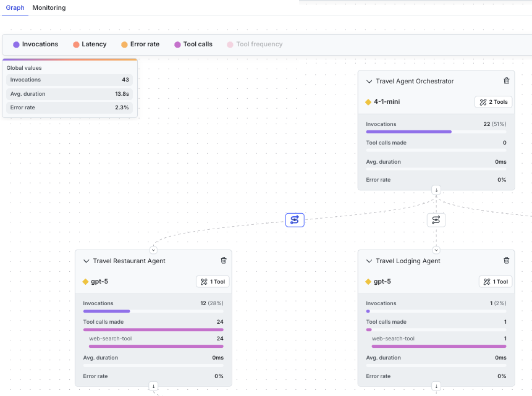The image size is (532, 396).
Task: Click the web-search-tool frequency bar on Restaurant Agent
Action: click(154, 345)
